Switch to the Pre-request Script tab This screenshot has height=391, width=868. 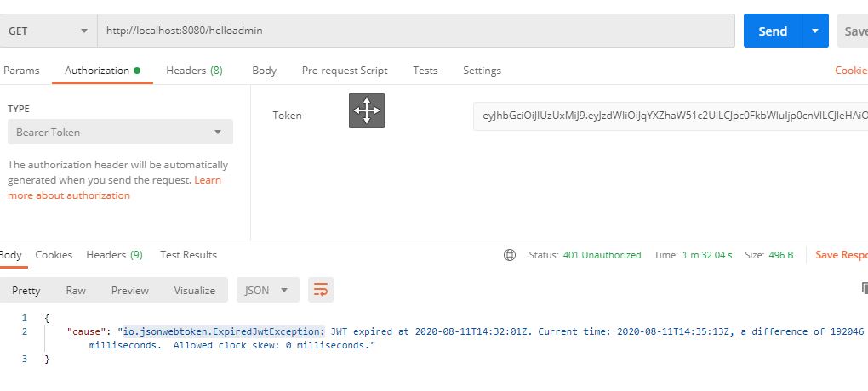[345, 71]
